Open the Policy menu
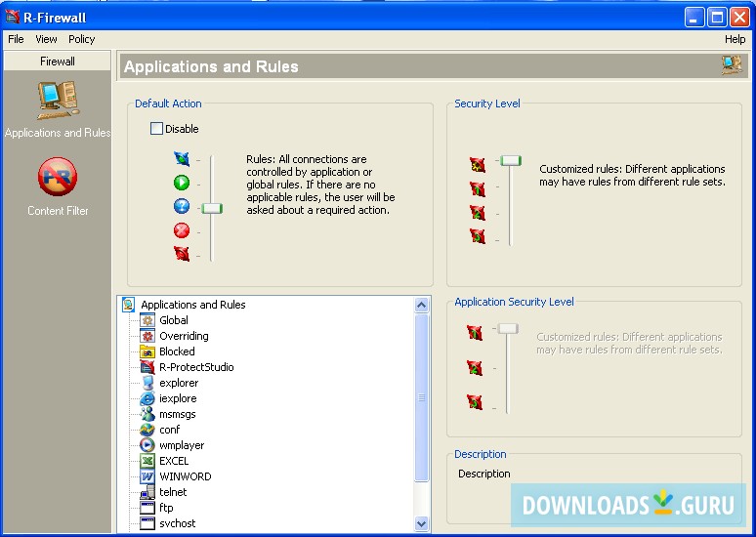This screenshot has width=756, height=537. [81, 39]
